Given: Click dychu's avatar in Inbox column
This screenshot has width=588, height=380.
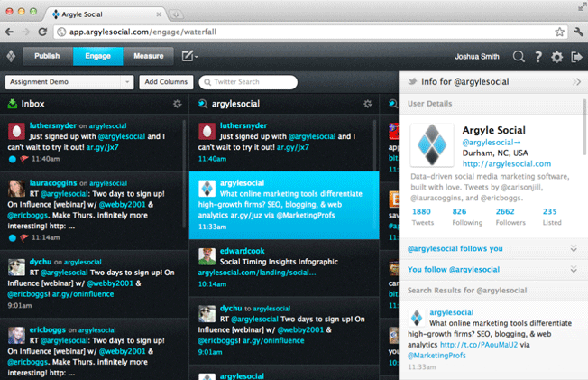Looking at the screenshot, I should click(16, 267).
